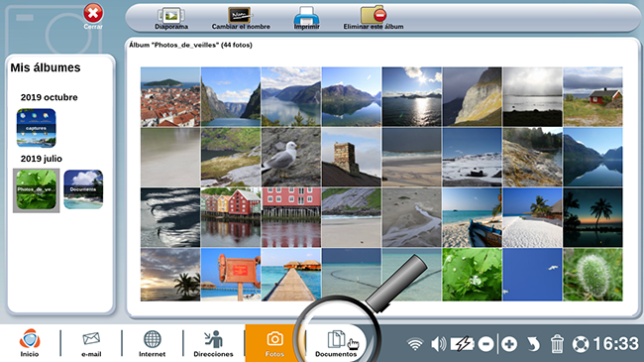Click Cambiar el nombre blackboard icon
The width and height of the screenshot is (644, 362).
pyautogui.click(x=241, y=15)
